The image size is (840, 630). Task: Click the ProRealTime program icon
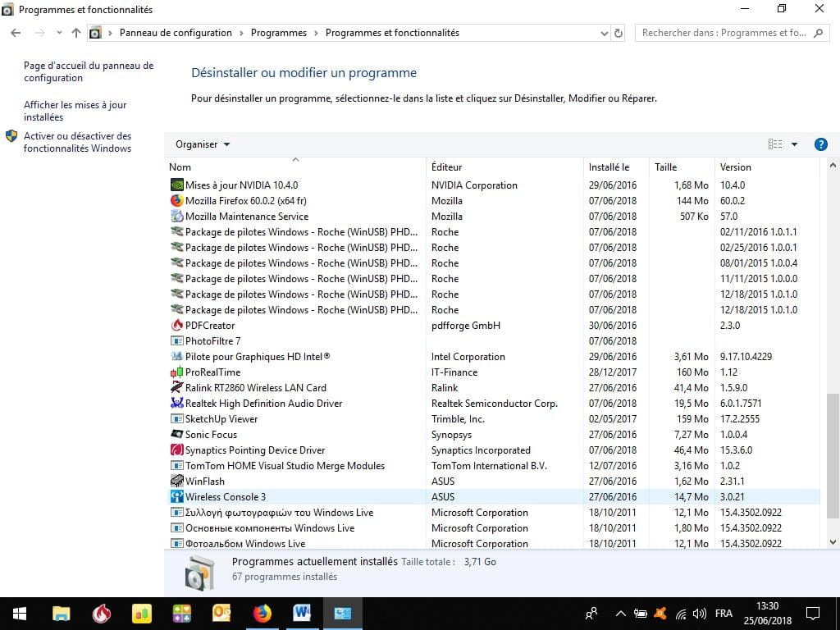[x=177, y=372]
